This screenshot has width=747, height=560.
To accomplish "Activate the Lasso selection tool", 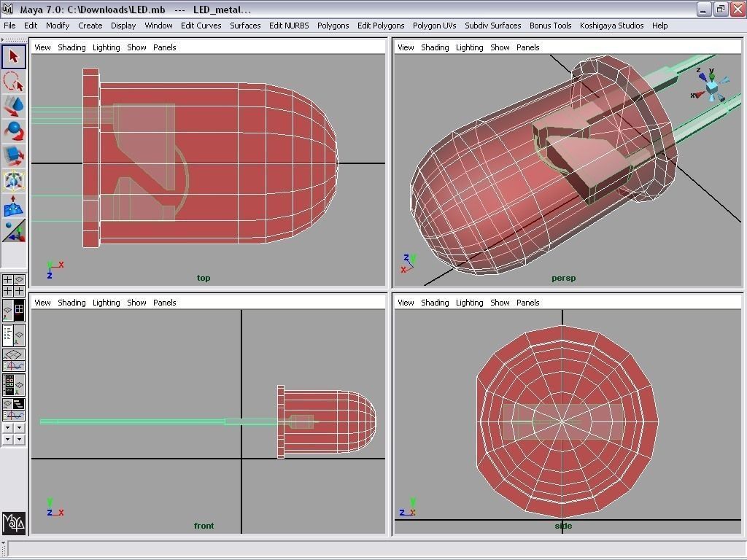I will 13,82.
